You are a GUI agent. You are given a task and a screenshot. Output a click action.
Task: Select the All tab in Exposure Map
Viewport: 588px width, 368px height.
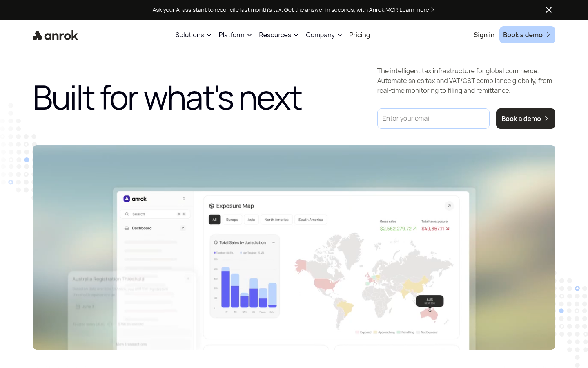coord(215,220)
